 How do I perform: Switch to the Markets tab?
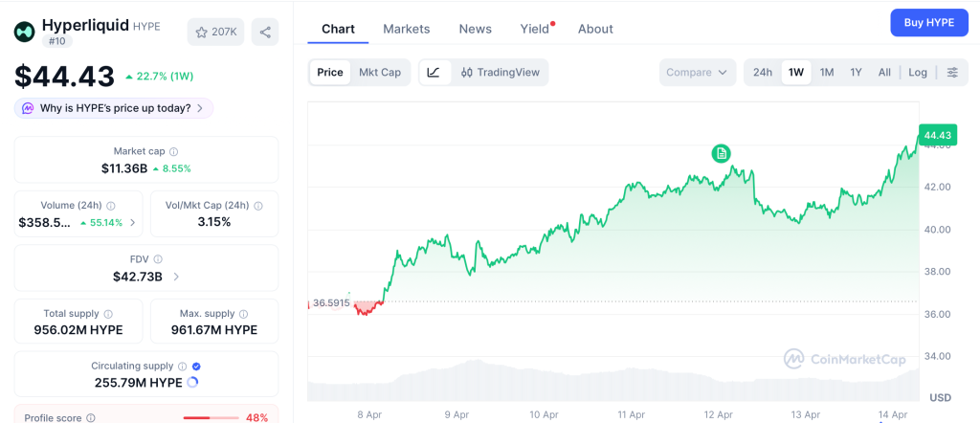[x=406, y=29]
